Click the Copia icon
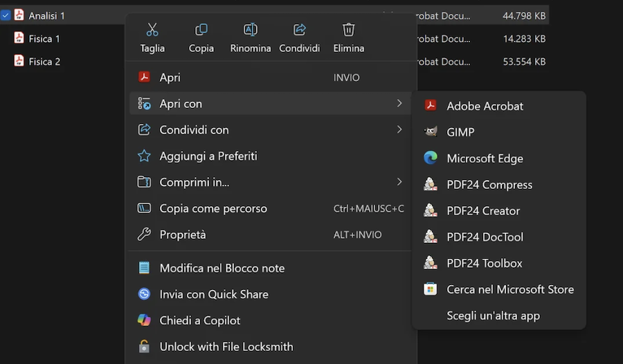 pyautogui.click(x=201, y=30)
